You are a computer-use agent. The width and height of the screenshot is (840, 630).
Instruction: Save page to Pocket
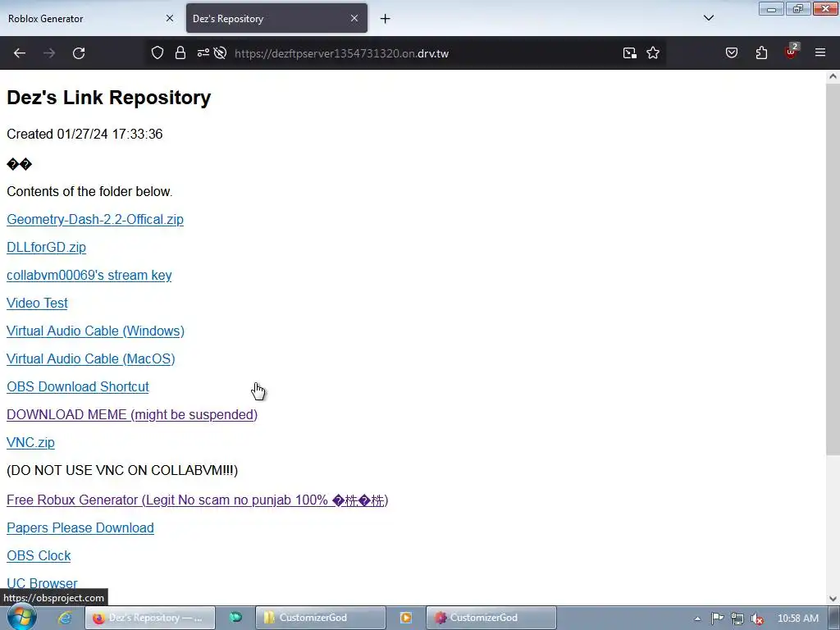pos(732,52)
